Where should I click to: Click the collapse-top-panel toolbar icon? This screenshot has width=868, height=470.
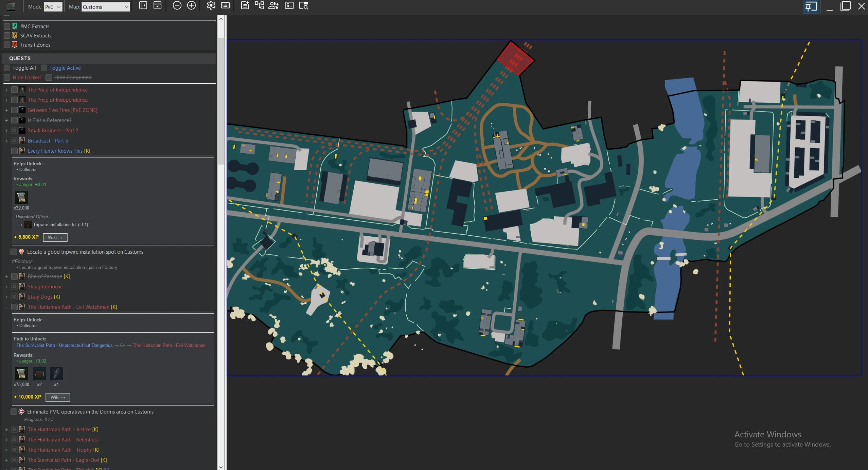point(158,5)
